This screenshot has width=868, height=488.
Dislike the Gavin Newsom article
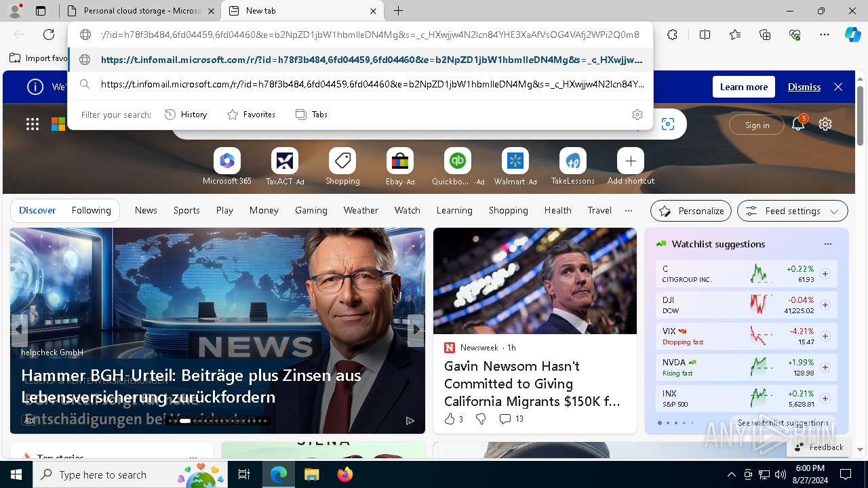(481, 419)
